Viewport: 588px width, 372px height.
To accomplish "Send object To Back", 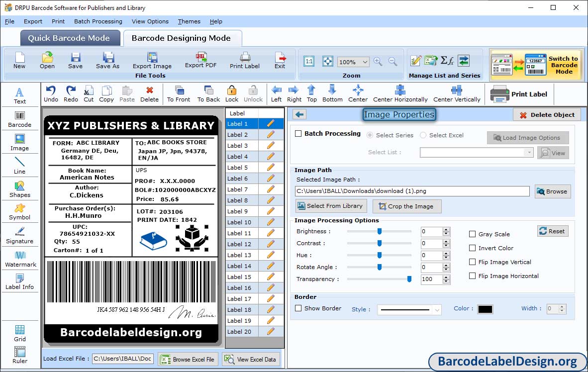I will click(x=208, y=94).
